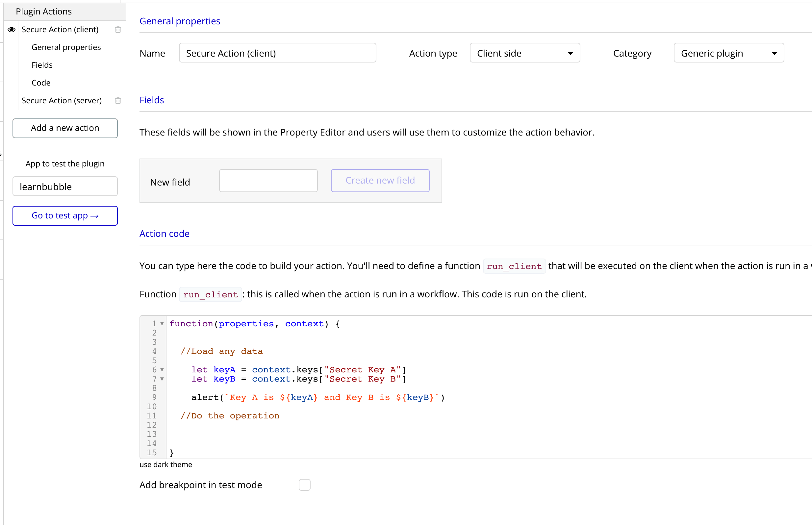Image resolution: width=812 pixels, height=525 pixels.
Task: Click Add a new action button
Action: [x=65, y=128]
